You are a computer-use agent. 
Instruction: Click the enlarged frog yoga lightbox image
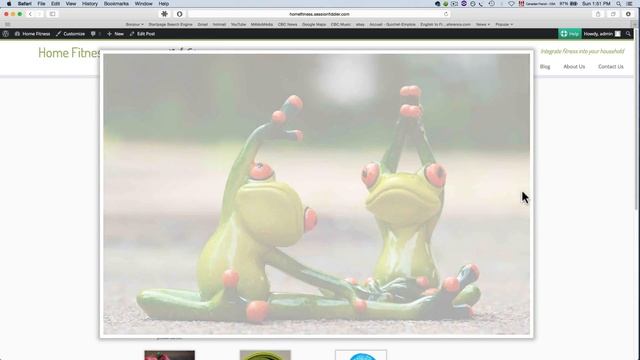coord(316,194)
